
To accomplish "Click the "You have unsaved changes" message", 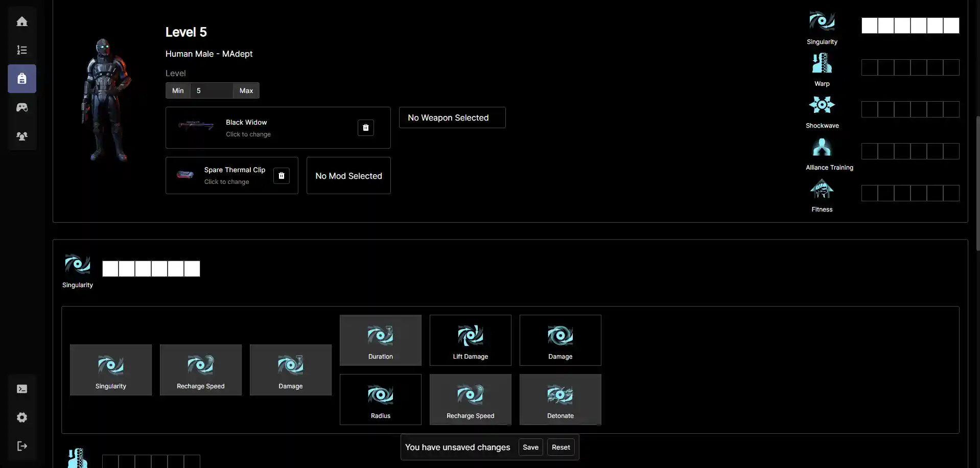I will 458,447.
